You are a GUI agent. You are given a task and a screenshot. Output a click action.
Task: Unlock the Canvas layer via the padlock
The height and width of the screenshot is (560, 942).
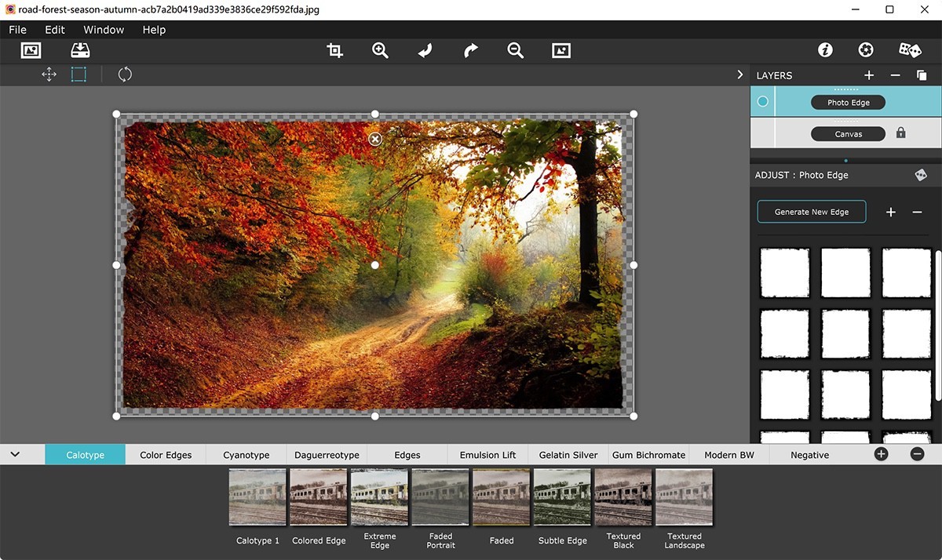pos(900,133)
